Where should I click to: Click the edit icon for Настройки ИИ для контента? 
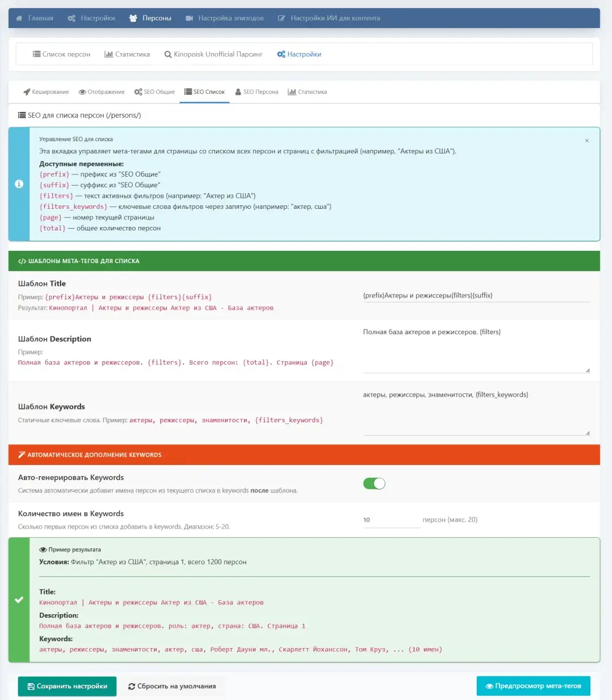[282, 18]
